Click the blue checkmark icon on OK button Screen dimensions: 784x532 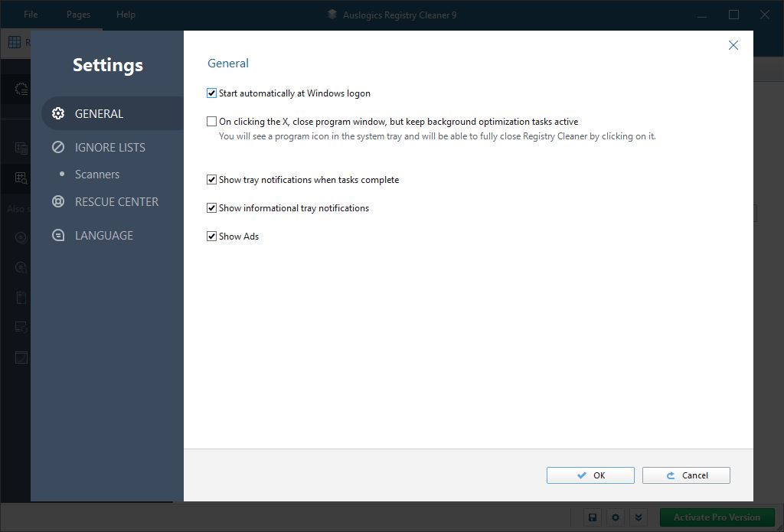pos(582,475)
